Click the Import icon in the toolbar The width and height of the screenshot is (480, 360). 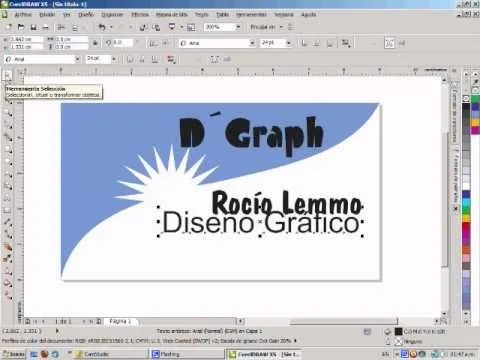click(x=143, y=27)
